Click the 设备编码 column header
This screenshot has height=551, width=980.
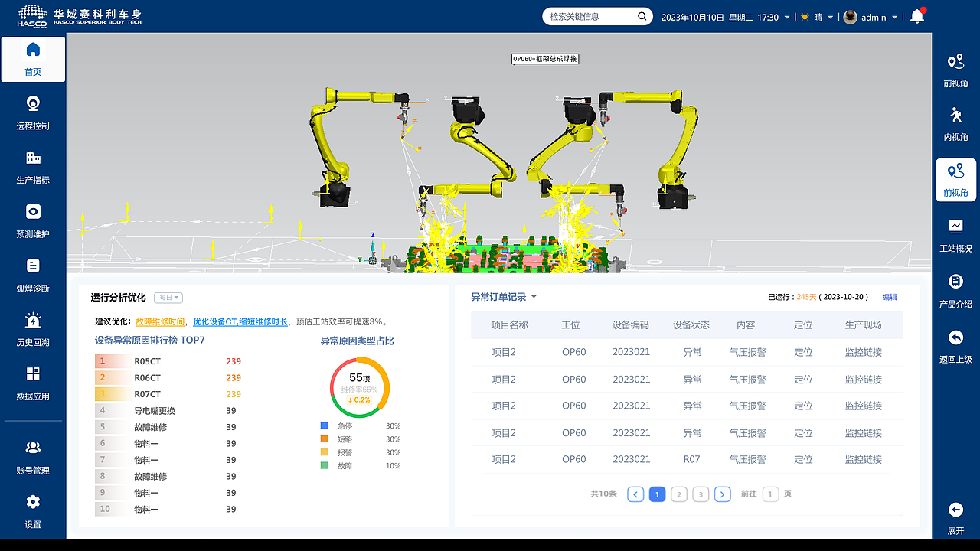pos(631,324)
